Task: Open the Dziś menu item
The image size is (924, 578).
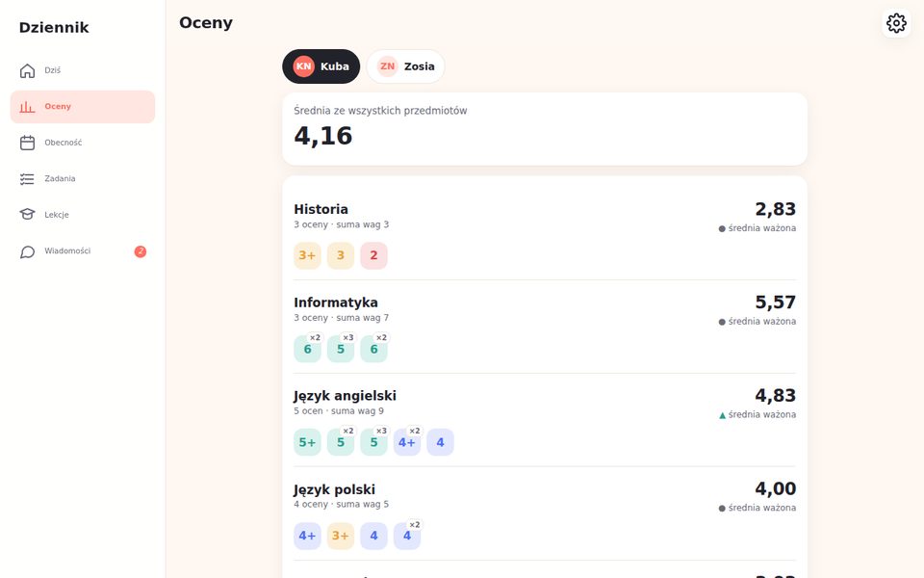Action: point(83,70)
